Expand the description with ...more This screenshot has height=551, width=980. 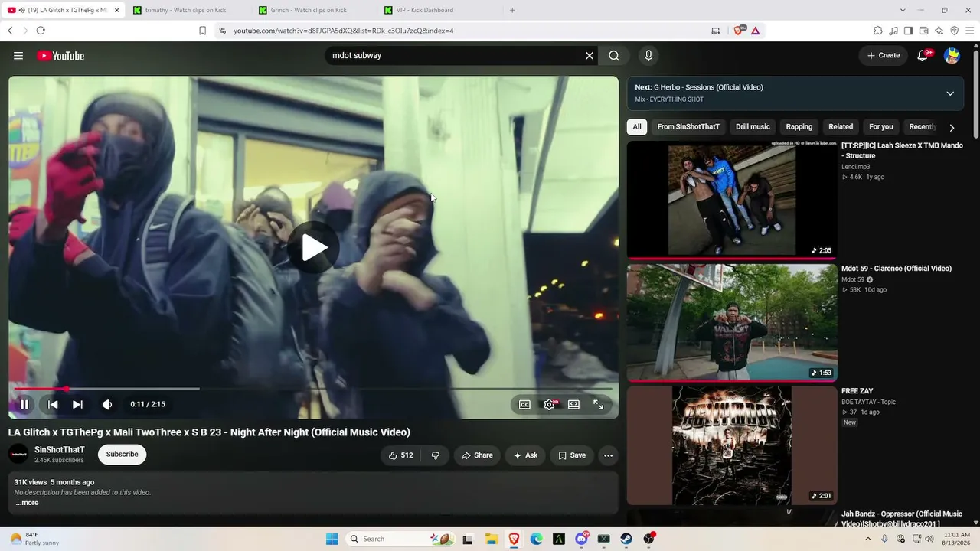click(x=27, y=503)
